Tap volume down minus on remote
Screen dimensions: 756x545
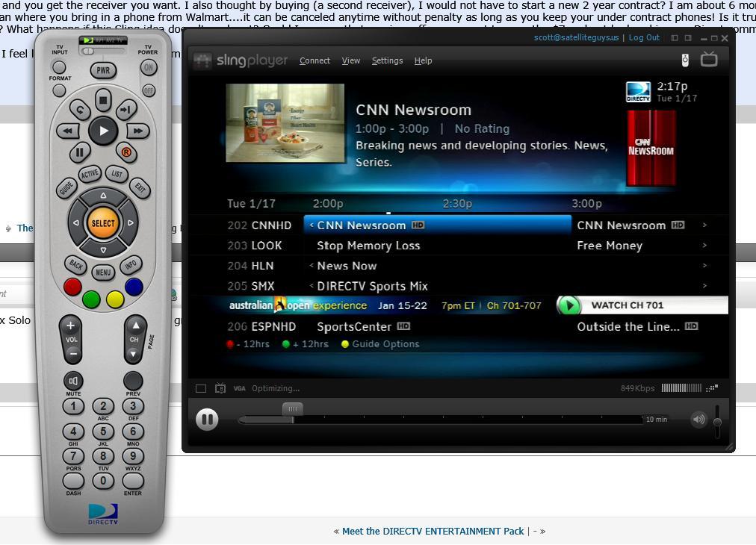pyautogui.click(x=72, y=354)
